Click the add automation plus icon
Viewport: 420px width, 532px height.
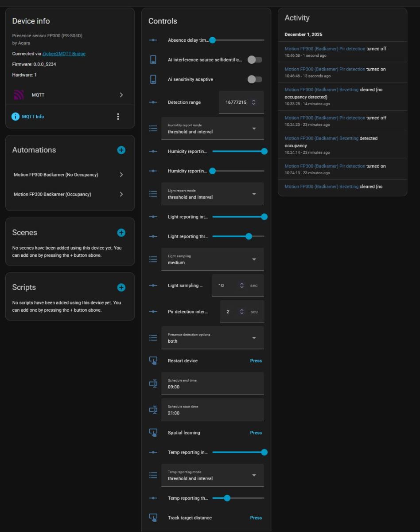click(x=121, y=150)
